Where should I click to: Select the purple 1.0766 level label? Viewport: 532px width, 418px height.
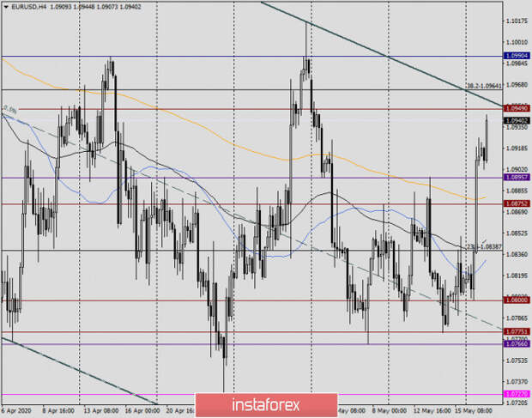(x=517, y=343)
